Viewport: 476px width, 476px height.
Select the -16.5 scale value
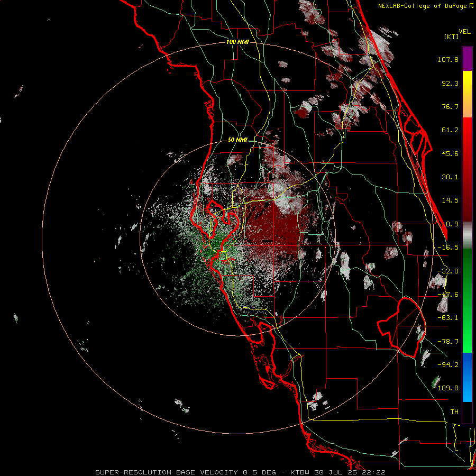click(448, 248)
